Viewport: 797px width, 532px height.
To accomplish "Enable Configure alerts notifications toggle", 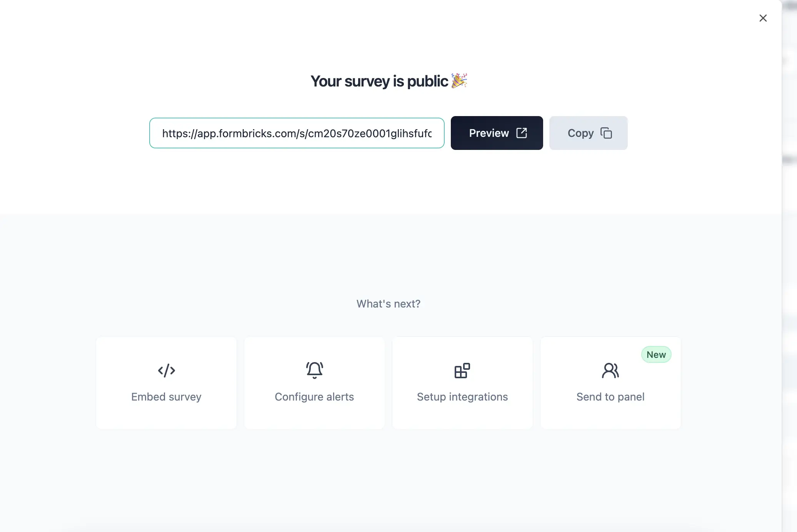I will pos(314,382).
